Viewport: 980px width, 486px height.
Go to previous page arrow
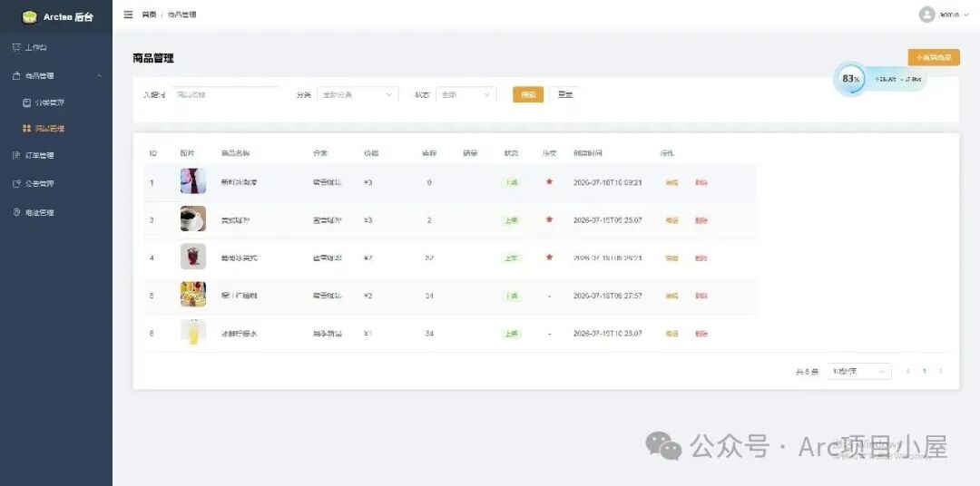click(x=908, y=371)
